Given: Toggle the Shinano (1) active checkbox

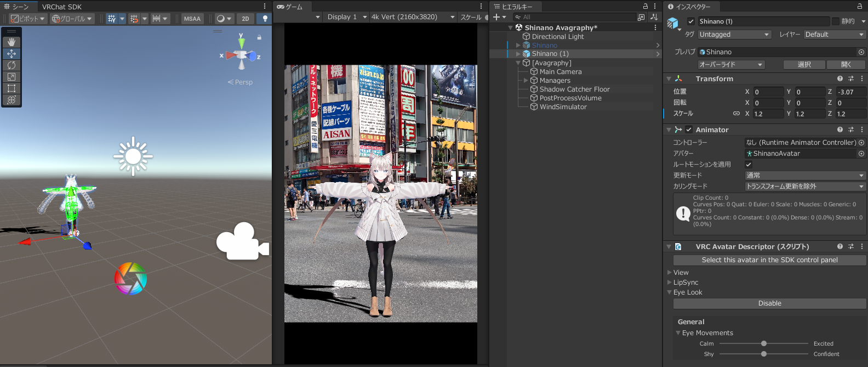Looking at the screenshot, I should [x=691, y=21].
